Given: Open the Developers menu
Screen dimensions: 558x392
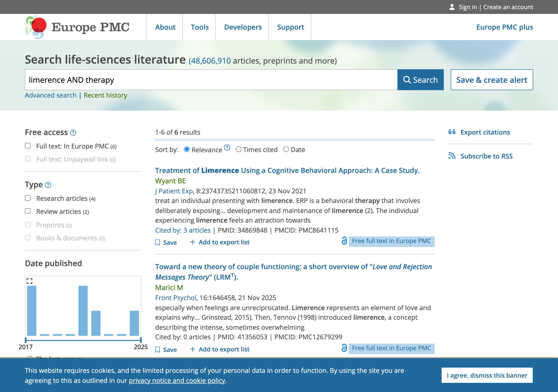Looking at the screenshot, I should [243, 27].
